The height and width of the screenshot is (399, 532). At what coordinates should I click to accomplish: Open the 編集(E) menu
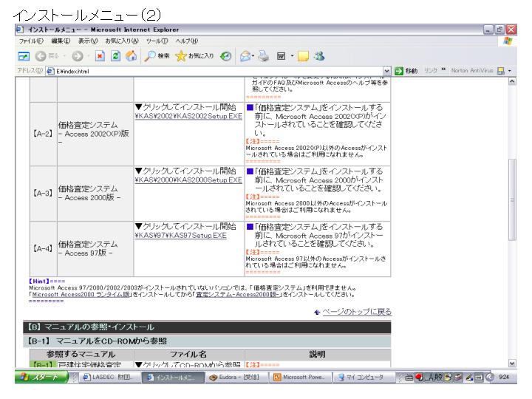[61, 41]
